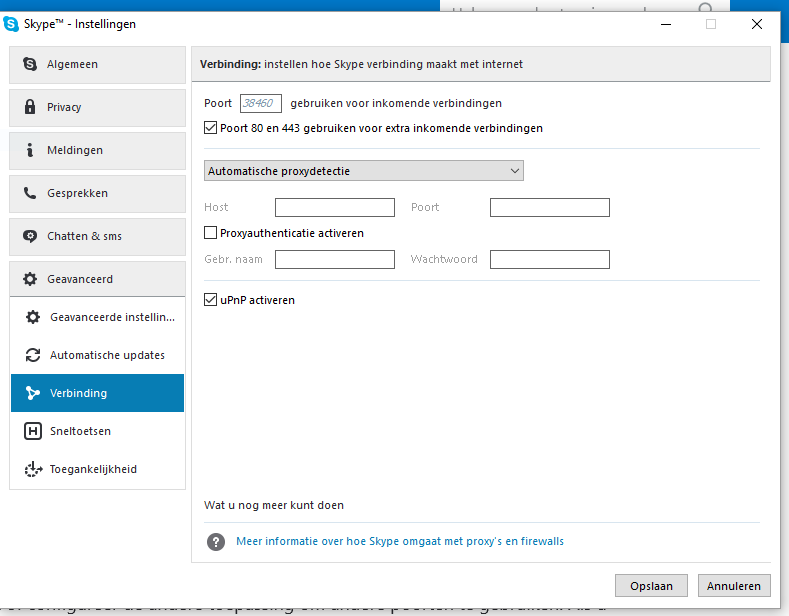This screenshot has width=789, height=616.
Task: Select the Verbinding submenu item
Action: (98, 393)
